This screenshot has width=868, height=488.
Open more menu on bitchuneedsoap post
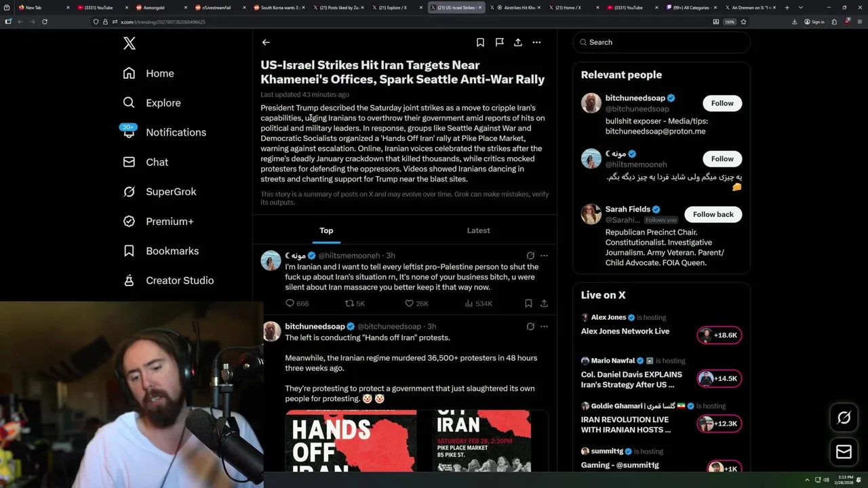click(544, 326)
